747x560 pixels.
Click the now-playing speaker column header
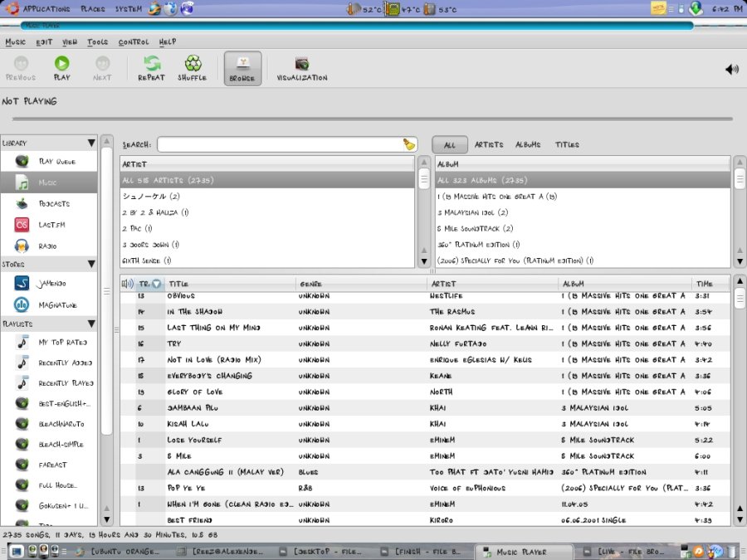[x=127, y=284]
